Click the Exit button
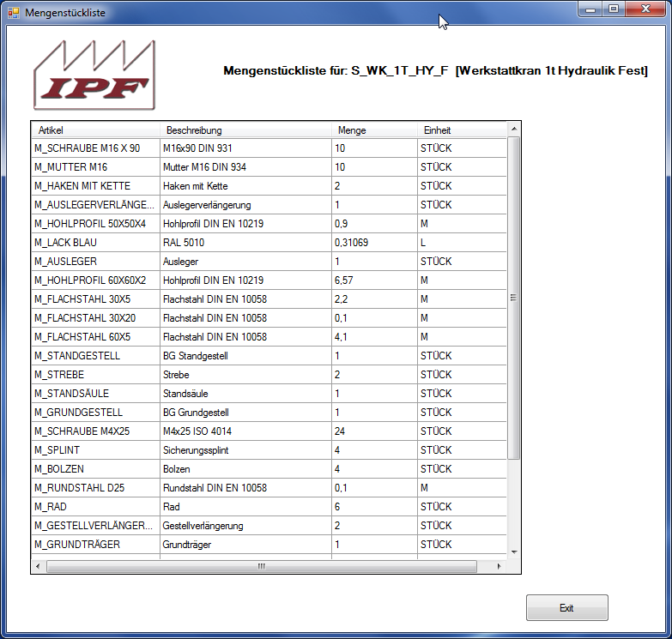Image resolution: width=672 pixels, height=639 pixels. click(566, 607)
